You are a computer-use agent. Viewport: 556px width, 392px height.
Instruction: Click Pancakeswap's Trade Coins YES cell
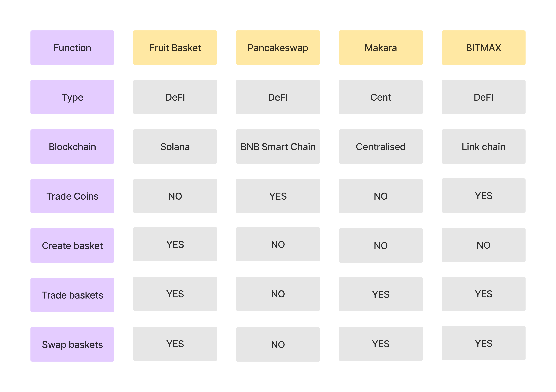coord(278,196)
